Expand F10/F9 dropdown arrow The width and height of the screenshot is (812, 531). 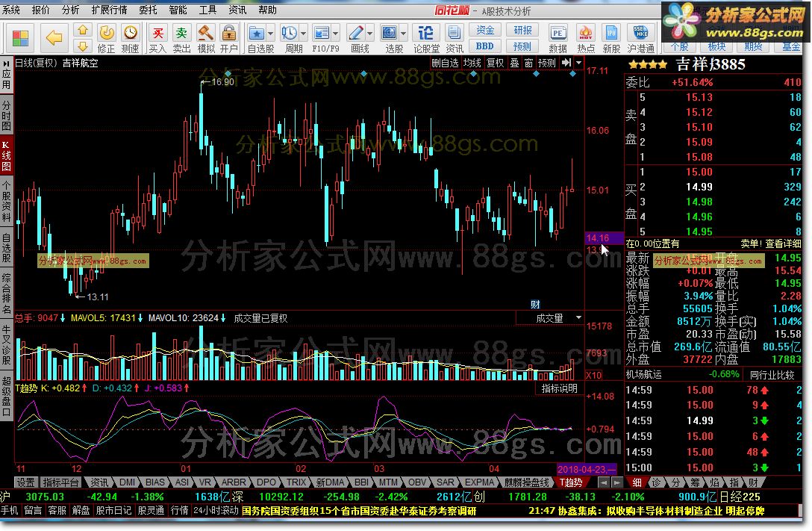pos(336,34)
